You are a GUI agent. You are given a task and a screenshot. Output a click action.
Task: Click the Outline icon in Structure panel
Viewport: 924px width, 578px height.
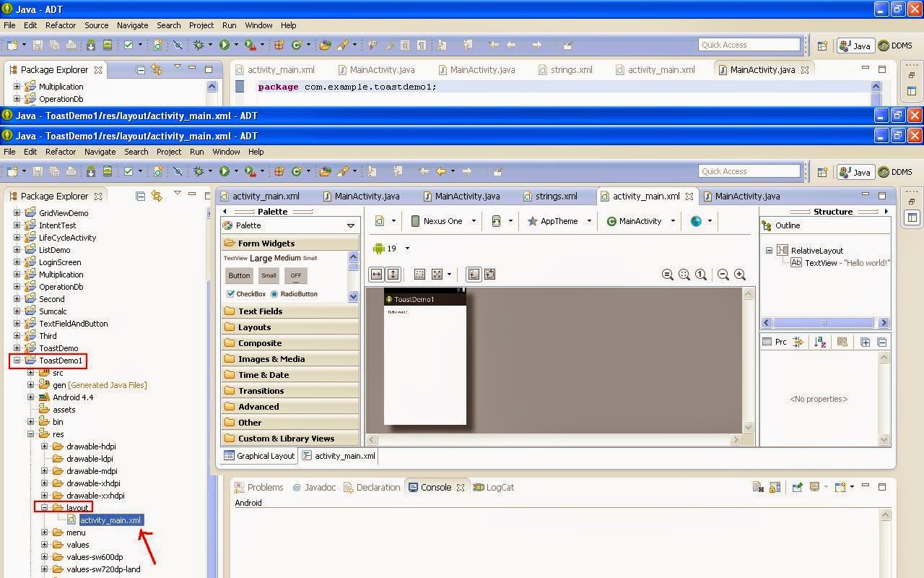[x=767, y=225]
